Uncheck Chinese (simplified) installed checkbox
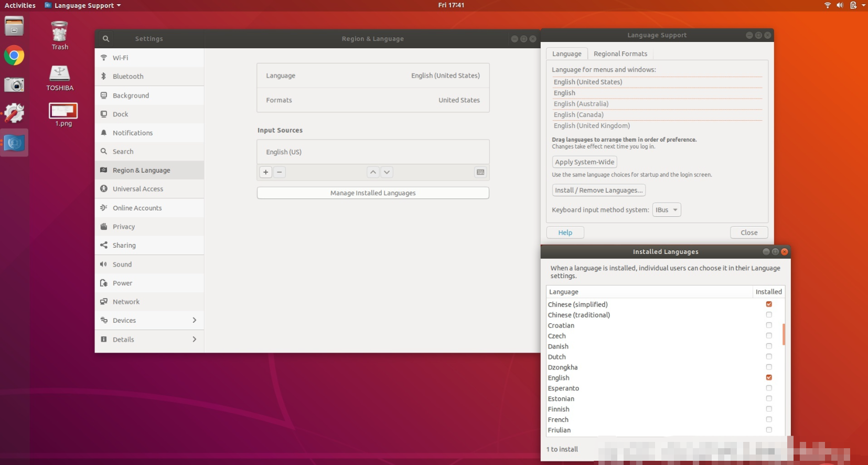This screenshot has height=465, width=868. [769, 304]
